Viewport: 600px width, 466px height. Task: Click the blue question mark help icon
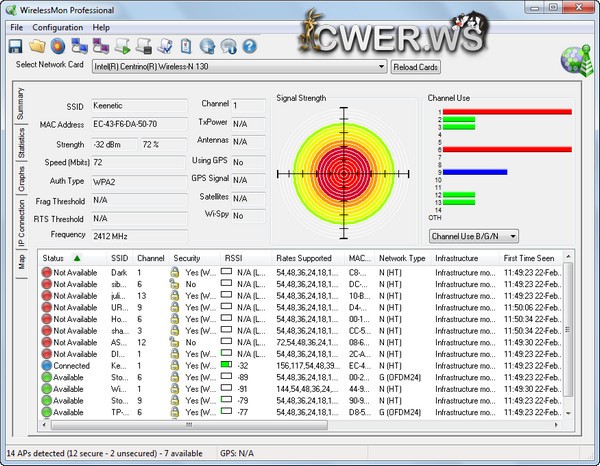click(249, 46)
